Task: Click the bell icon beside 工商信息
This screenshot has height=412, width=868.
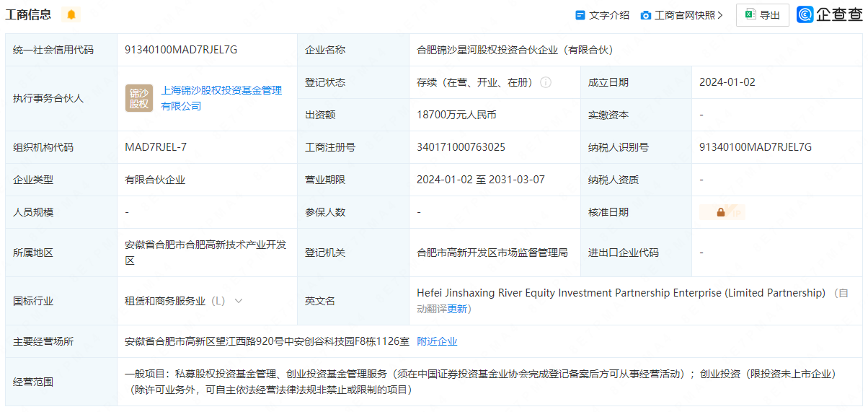Action: (x=71, y=14)
